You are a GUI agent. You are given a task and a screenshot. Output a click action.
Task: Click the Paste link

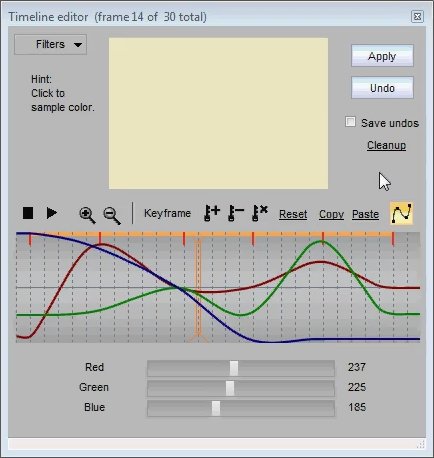365,214
